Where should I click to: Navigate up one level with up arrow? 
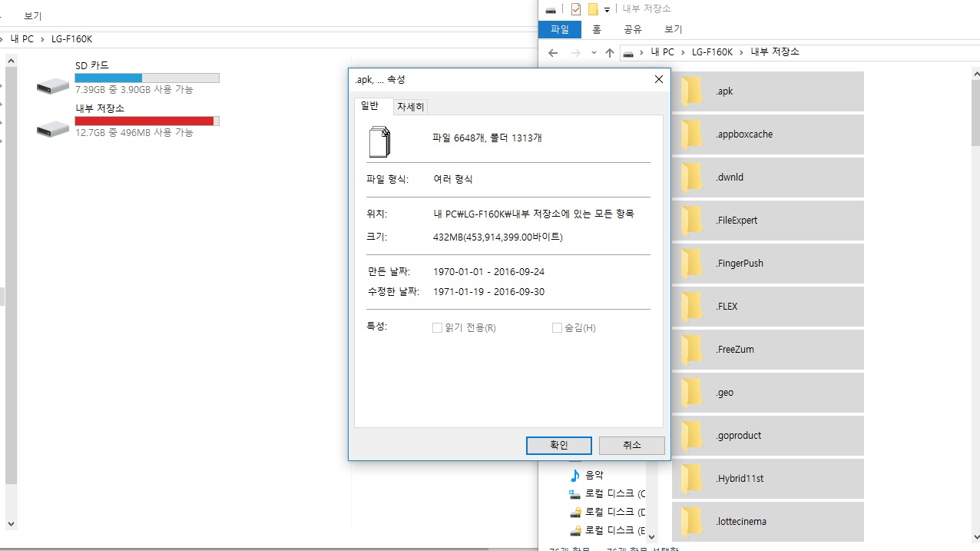tap(610, 52)
